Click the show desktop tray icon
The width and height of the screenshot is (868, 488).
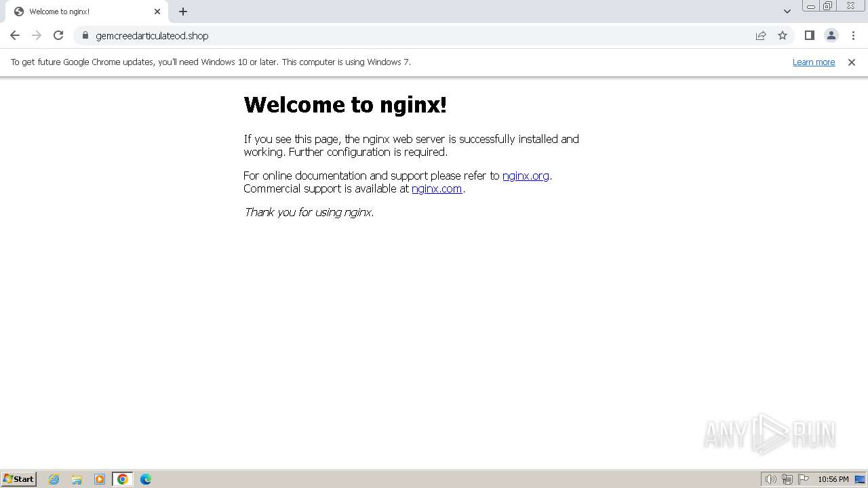(861, 479)
